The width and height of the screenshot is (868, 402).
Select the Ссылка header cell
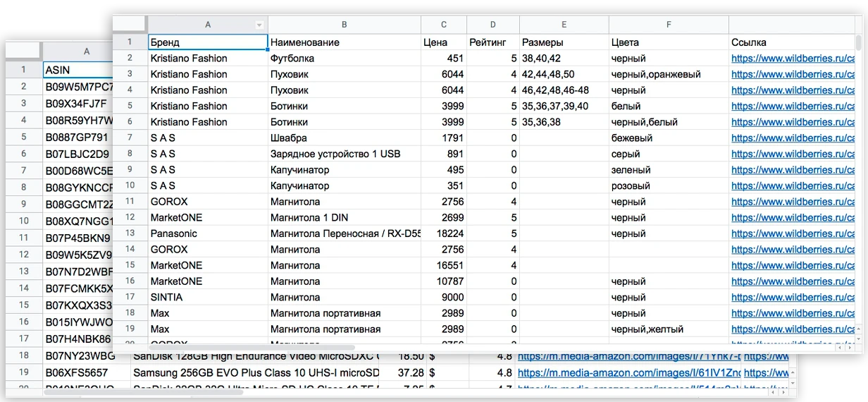pos(792,42)
